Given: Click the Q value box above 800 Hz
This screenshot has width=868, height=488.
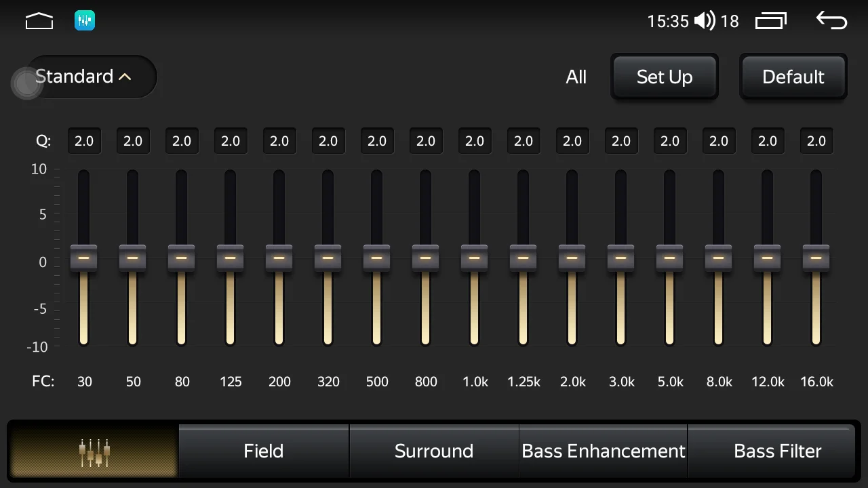Looking at the screenshot, I should tap(426, 141).
